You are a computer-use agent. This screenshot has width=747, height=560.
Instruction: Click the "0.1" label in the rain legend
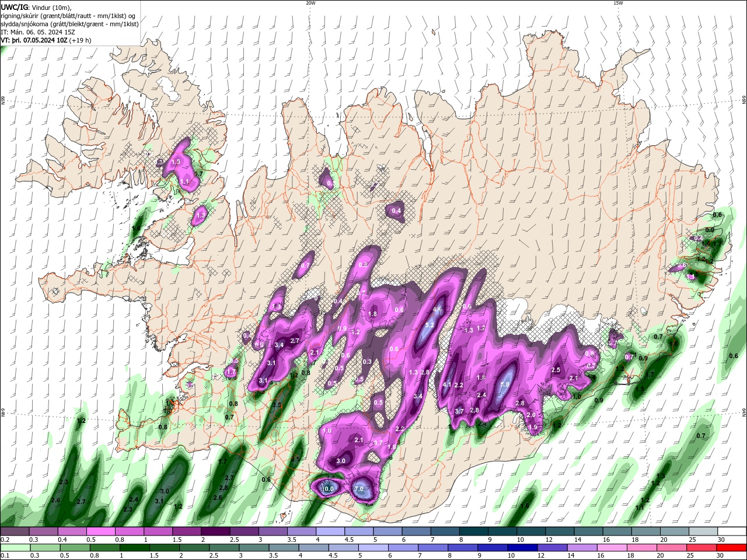click(x=5, y=555)
